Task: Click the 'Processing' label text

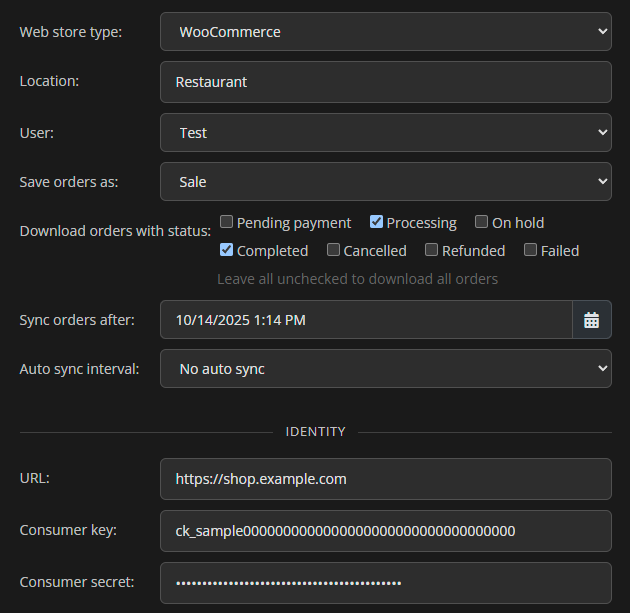Action: coord(421,223)
